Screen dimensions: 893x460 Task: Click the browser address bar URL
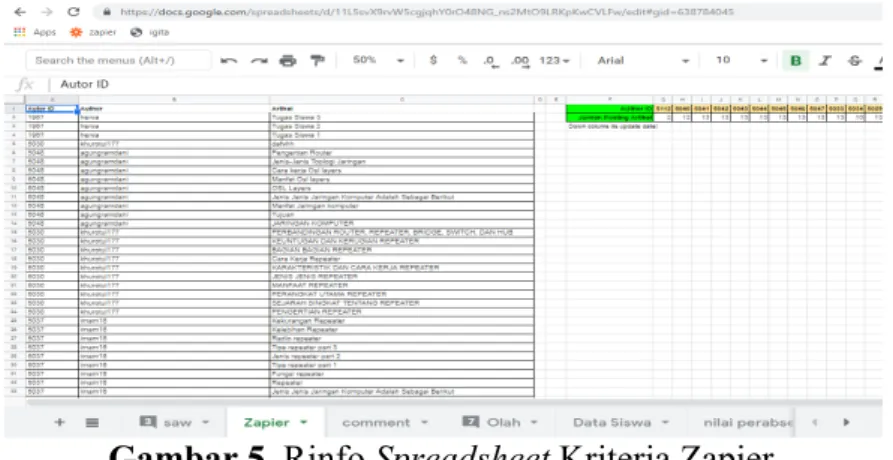point(426,11)
